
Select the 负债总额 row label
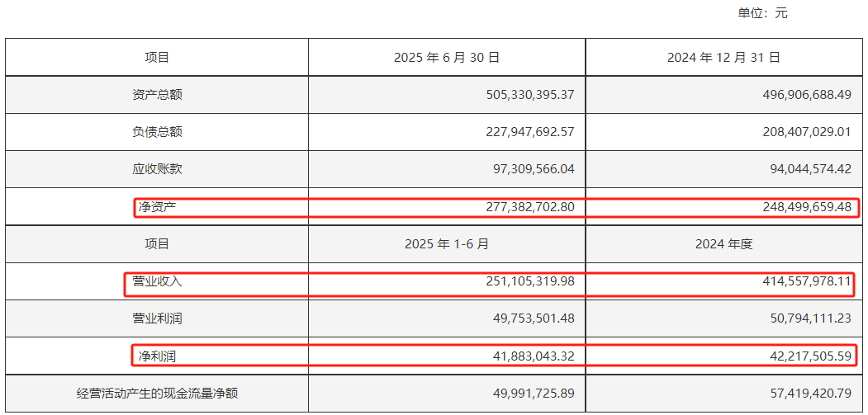[x=157, y=132]
